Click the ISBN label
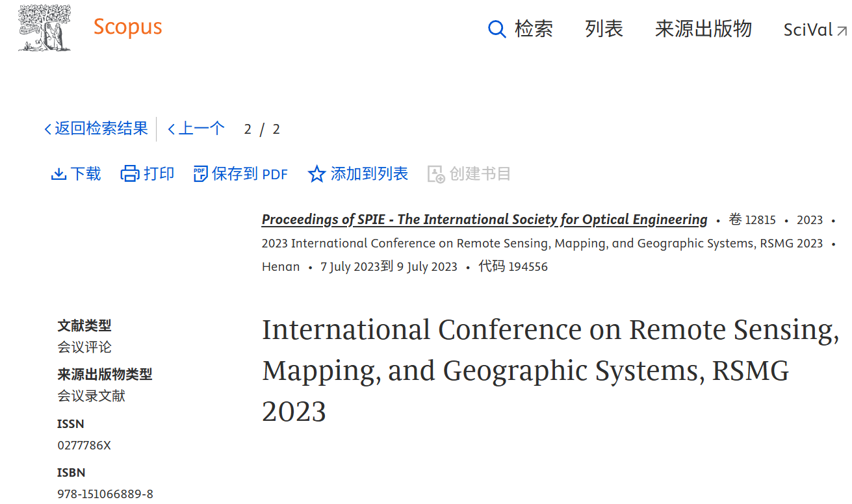Screen dimensions: 852x504 pos(71,472)
